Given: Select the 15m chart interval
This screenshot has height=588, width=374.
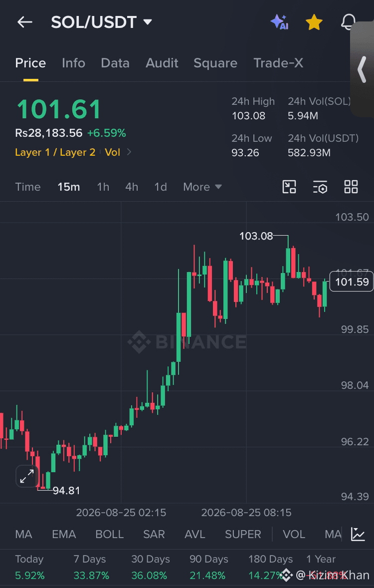Looking at the screenshot, I should pos(69,187).
